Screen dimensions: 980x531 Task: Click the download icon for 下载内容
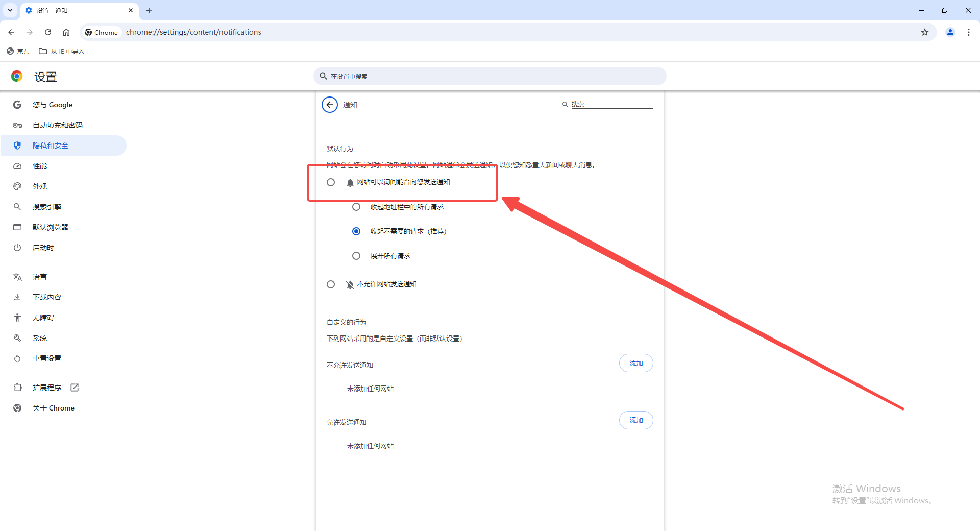click(17, 297)
